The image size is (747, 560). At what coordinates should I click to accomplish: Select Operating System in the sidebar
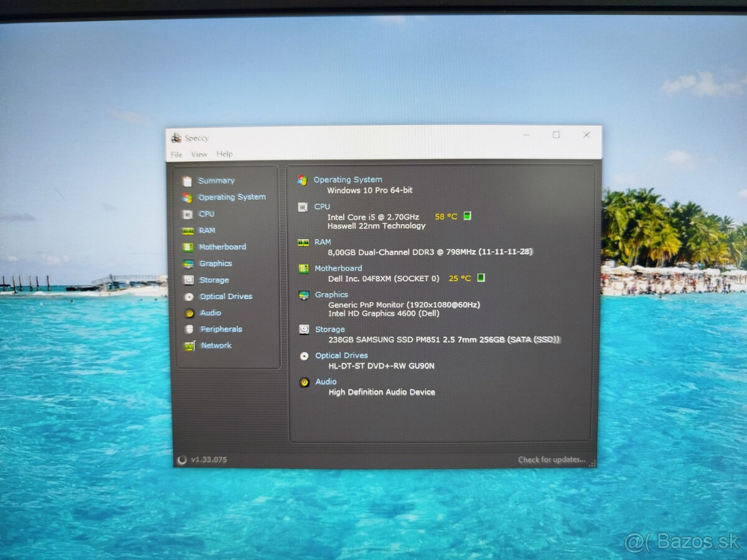(232, 197)
